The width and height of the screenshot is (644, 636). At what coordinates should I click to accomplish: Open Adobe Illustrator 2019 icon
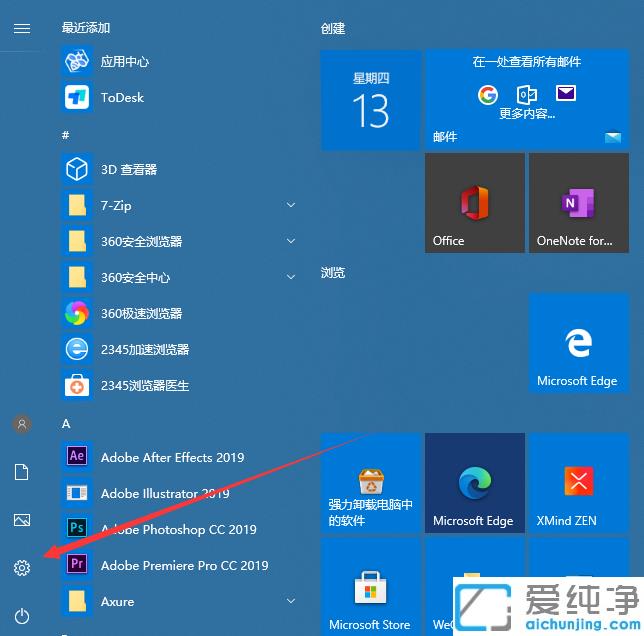77,493
